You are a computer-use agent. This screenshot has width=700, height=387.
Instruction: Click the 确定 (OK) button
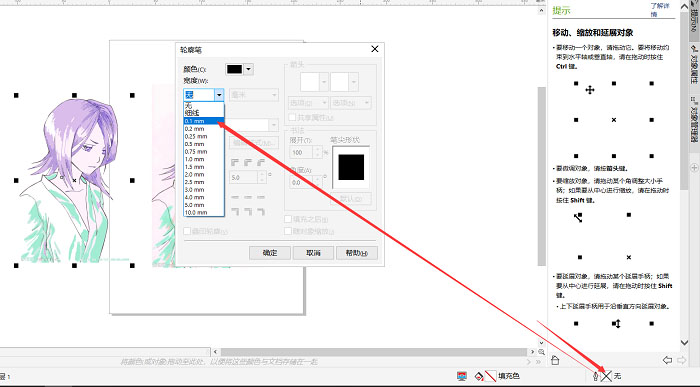[270, 253]
